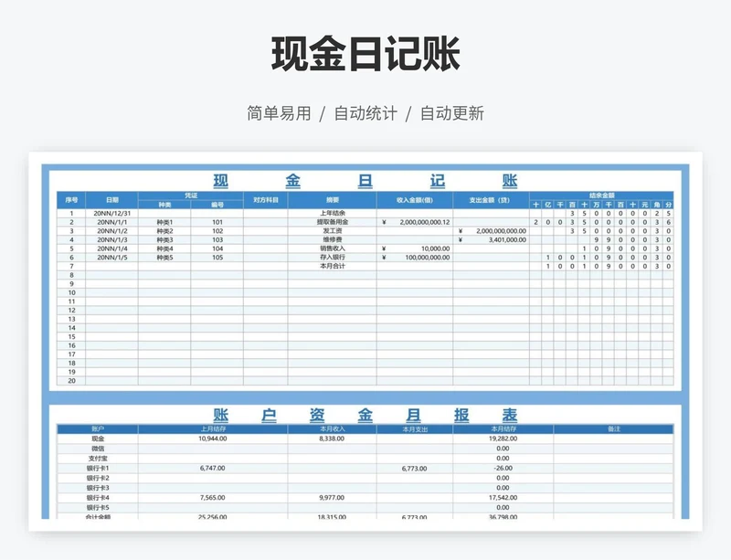Viewport: 731px width, 560px height.
Task: Click the voucher type cell '种类5'
Action: tap(164, 258)
